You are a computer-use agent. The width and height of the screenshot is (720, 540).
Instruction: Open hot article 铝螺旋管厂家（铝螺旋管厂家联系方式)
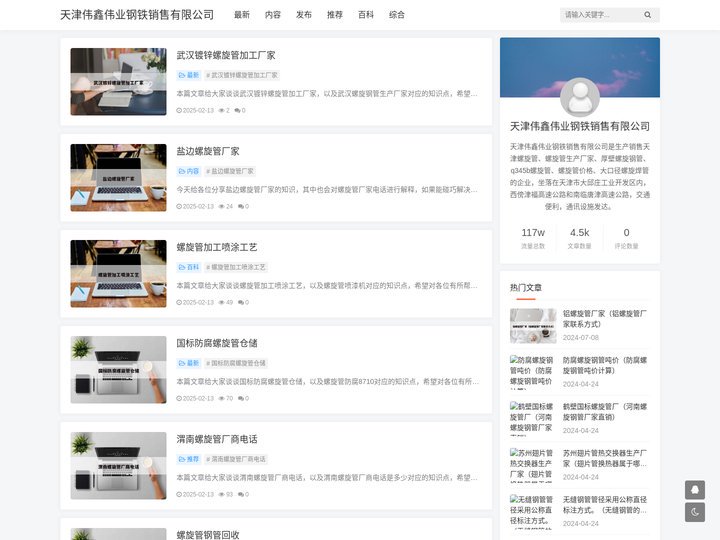(605, 319)
